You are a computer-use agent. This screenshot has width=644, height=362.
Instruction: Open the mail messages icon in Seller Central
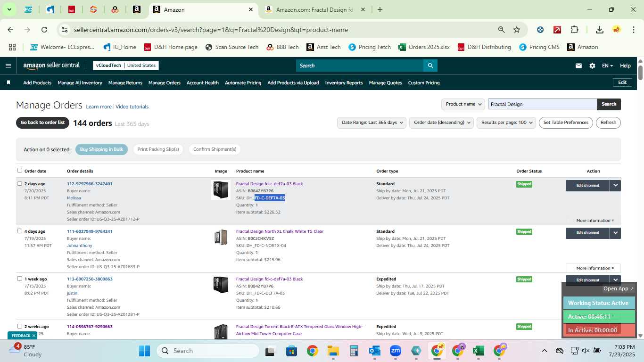[578, 66]
